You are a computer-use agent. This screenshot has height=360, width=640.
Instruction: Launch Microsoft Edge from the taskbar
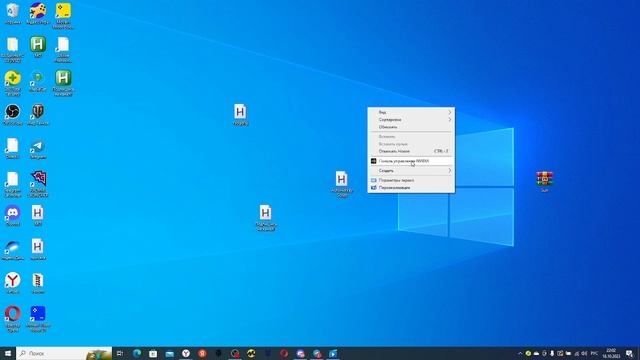137,353
